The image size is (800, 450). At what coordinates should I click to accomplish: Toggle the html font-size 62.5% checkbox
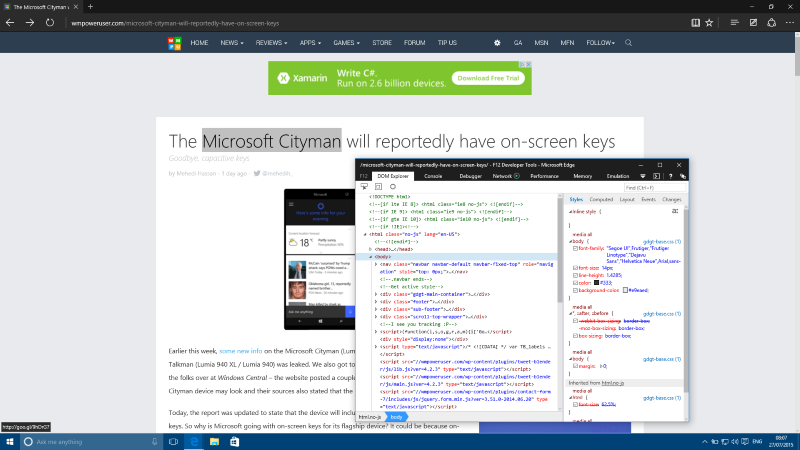(575, 404)
